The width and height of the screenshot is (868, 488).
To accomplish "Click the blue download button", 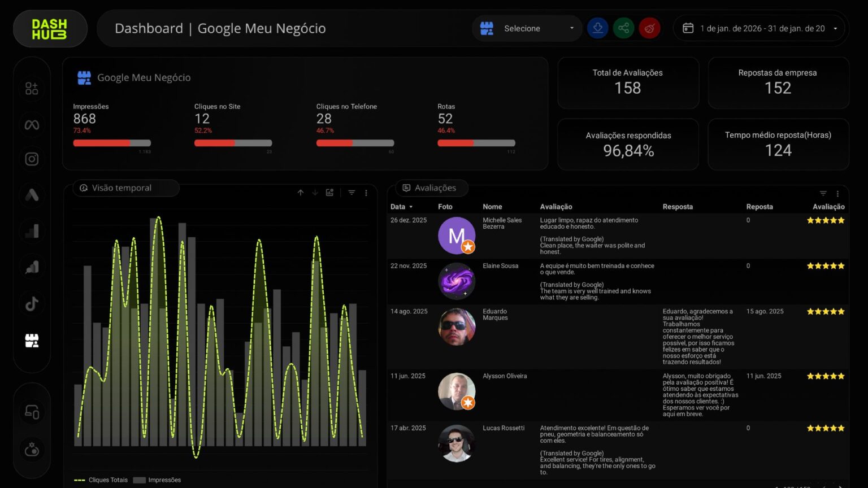I will click(x=597, y=28).
